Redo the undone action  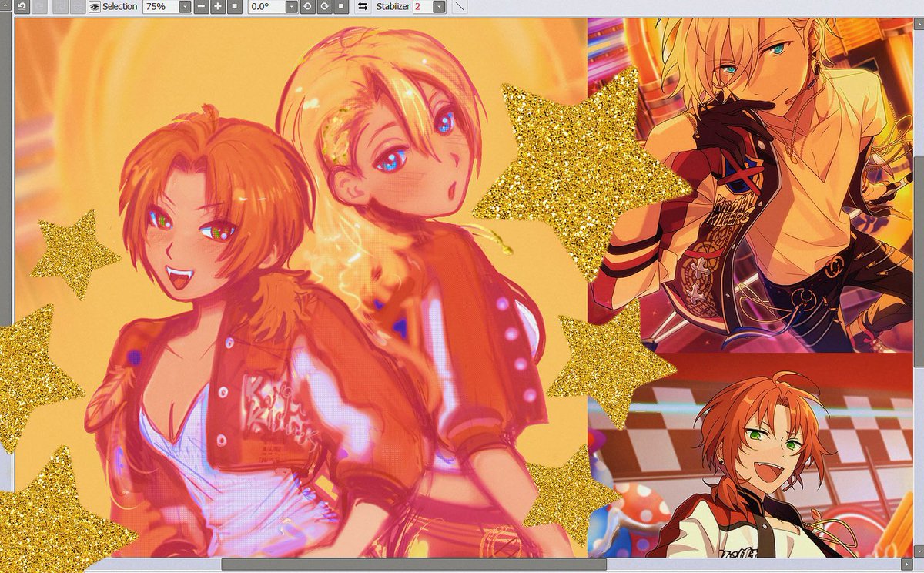tap(38, 6)
